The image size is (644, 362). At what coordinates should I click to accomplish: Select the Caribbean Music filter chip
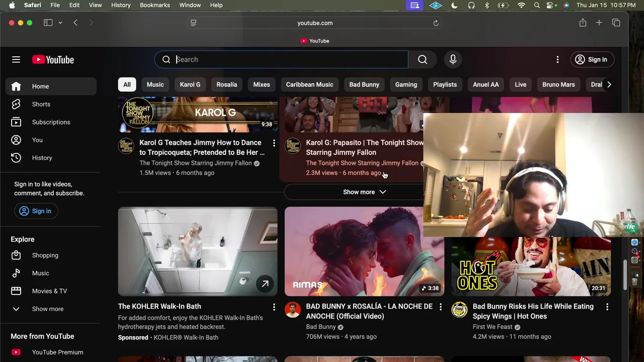point(310,84)
